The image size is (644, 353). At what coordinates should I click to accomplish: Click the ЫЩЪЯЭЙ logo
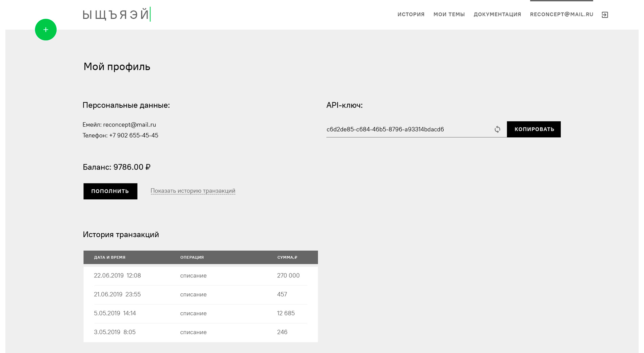point(116,15)
